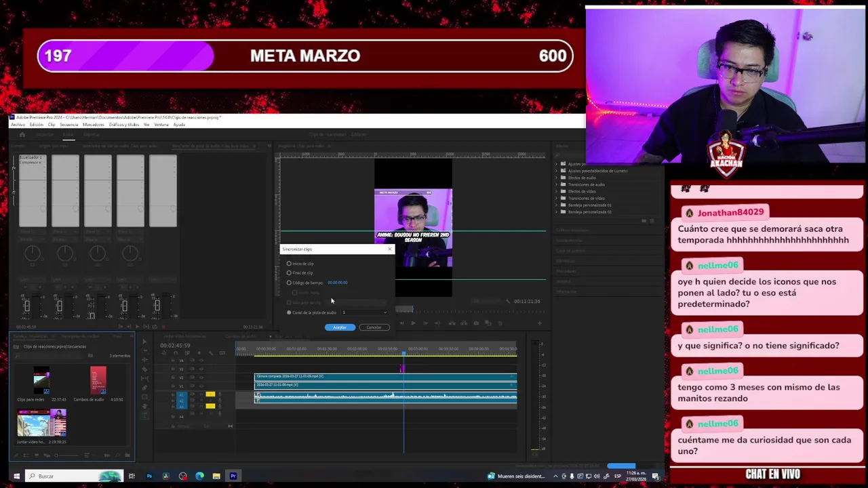Open timeline display settings wrench
868x488 pixels.
click(211, 353)
